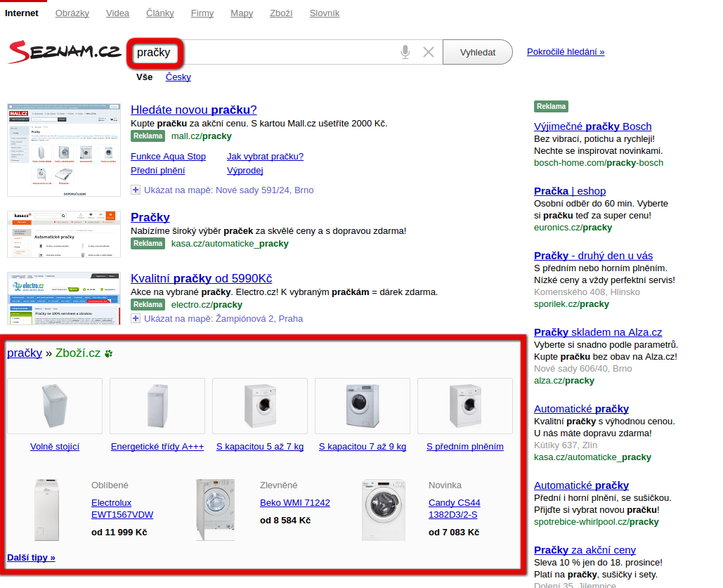Open 'Pračky za akční ceny' sidebar ad
Viewport: 723px width, 588px height.
[x=585, y=550]
